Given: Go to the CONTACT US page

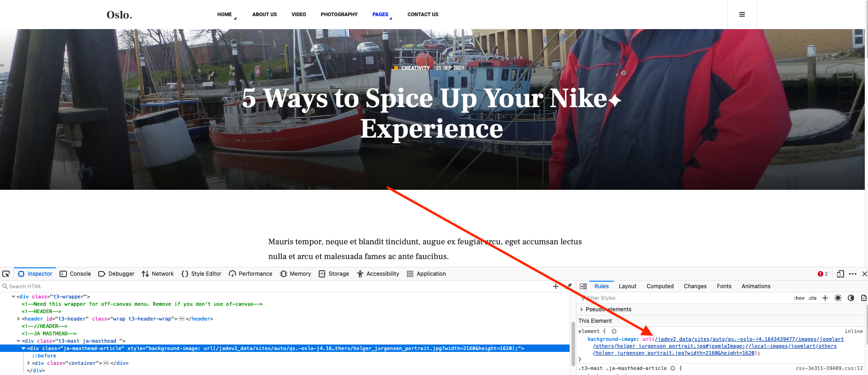Looking at the screenshot, I should (423, 14).
